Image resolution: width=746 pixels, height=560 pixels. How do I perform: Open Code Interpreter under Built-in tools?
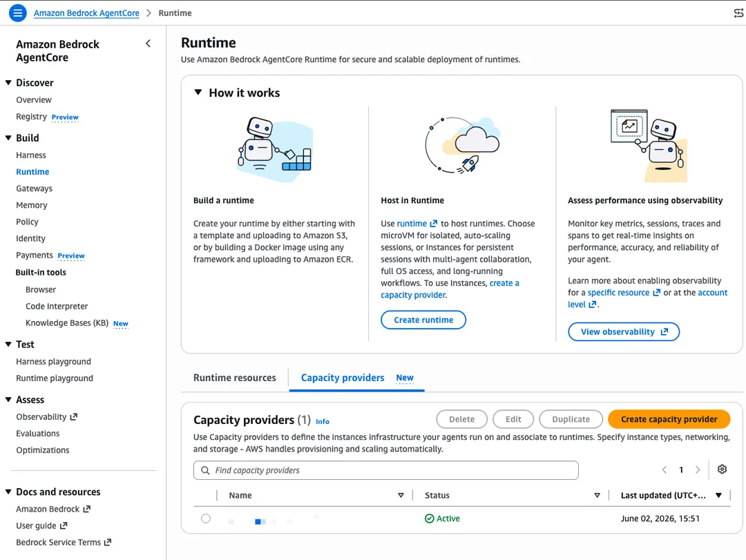pos(57,307)
